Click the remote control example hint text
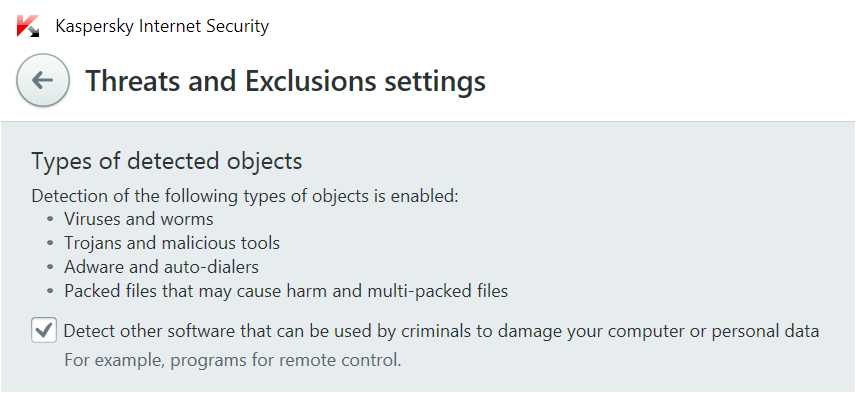Screen dimensions: 856x393 (233, 361)
